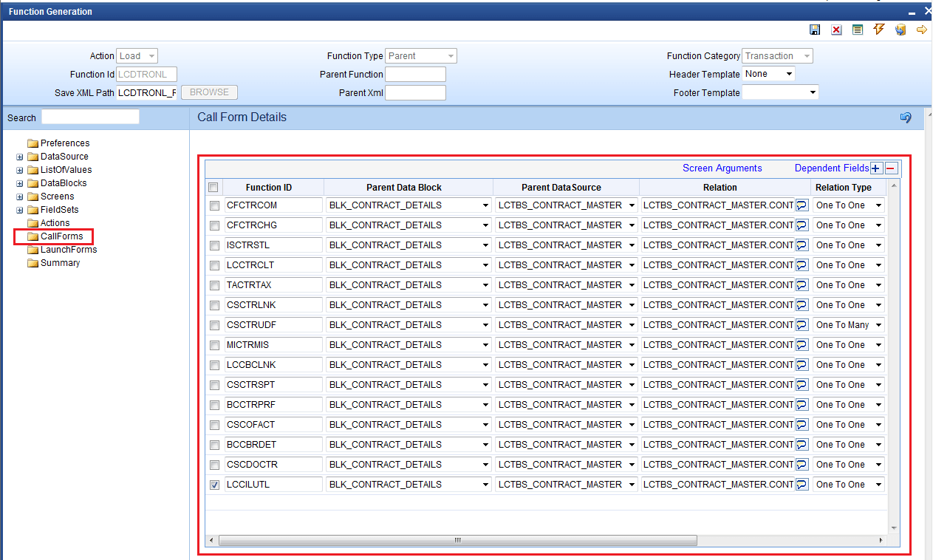
Task: Open the Summary tree item
Action: [x=60, y=263]
